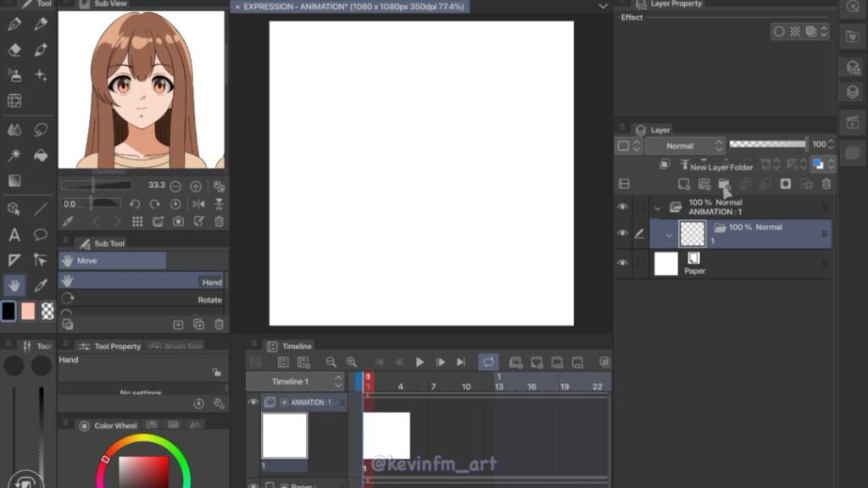The width and height of the screenshot is (868, 488).
Task: Select the Text tool
Action: point(14,235)
